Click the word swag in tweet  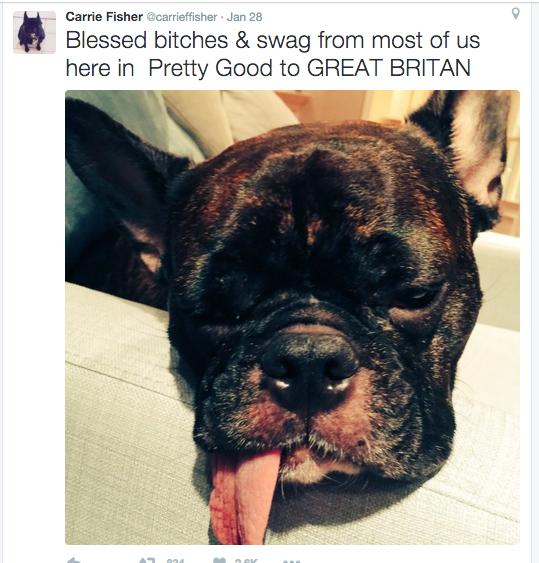pyautogui.click(x=284, y=41)
